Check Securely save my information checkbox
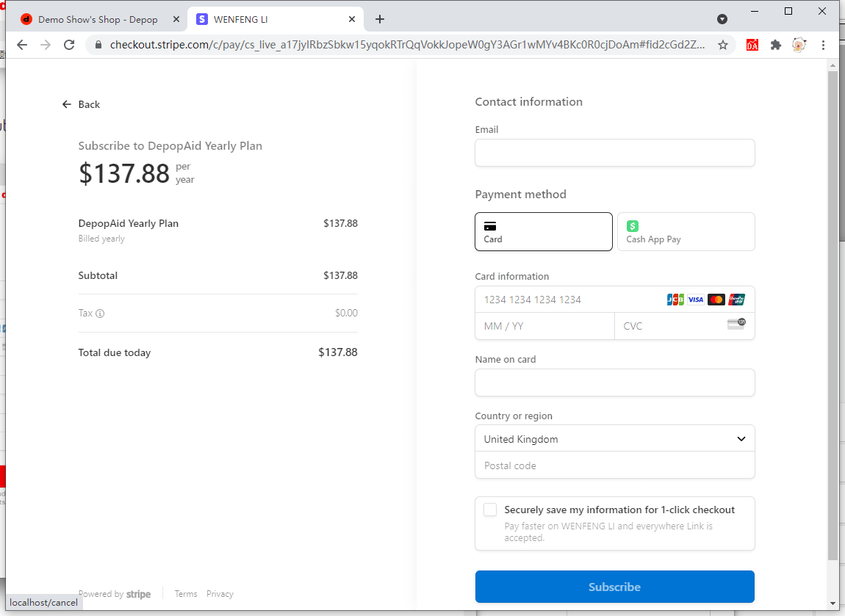Screen dimensions: 845x616 (490, 510)
